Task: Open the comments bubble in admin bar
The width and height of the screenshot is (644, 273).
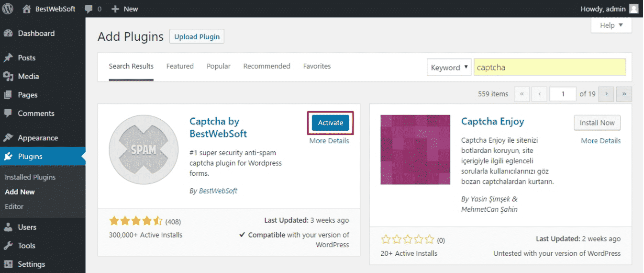Action: [89, 9]
